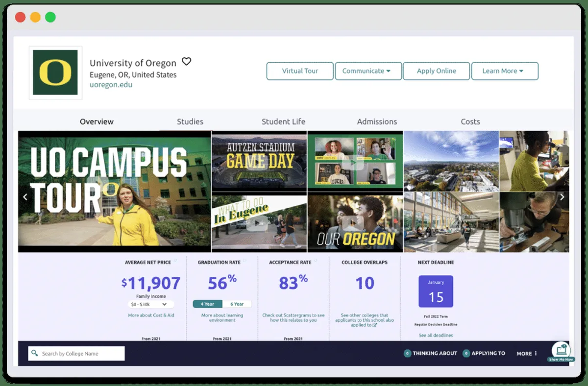Expand the Learn More dropdown button
The image size is (588, 386).
click(505, 71)
